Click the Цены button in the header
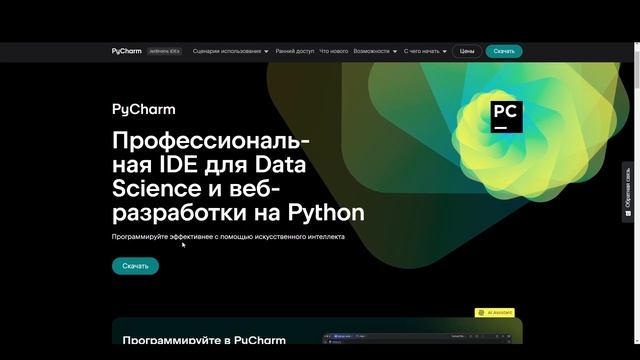 (467, 51)
